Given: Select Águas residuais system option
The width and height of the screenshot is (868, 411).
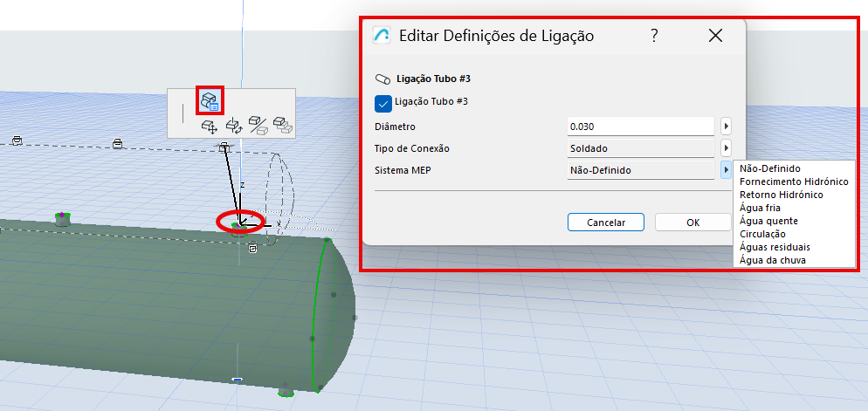Looking at the screenshot, I should point(775,247).
